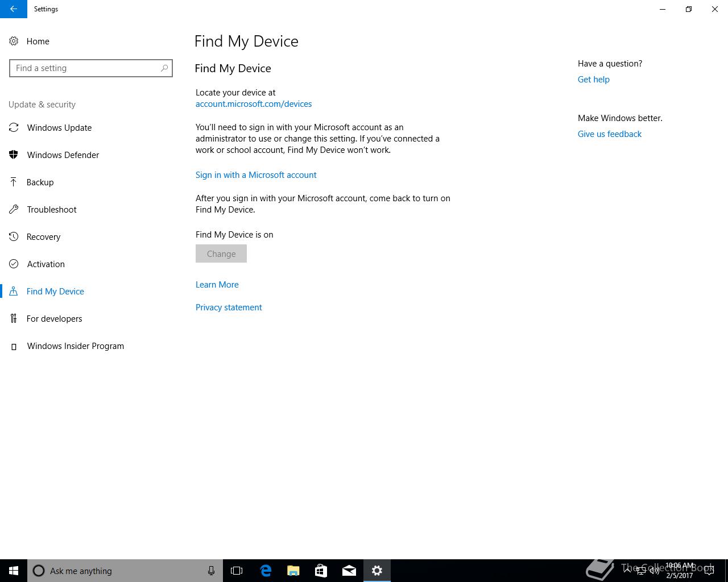The image size is (728, 582).
Task: Restore down the Settings window
Action: (x=689, y=9)
